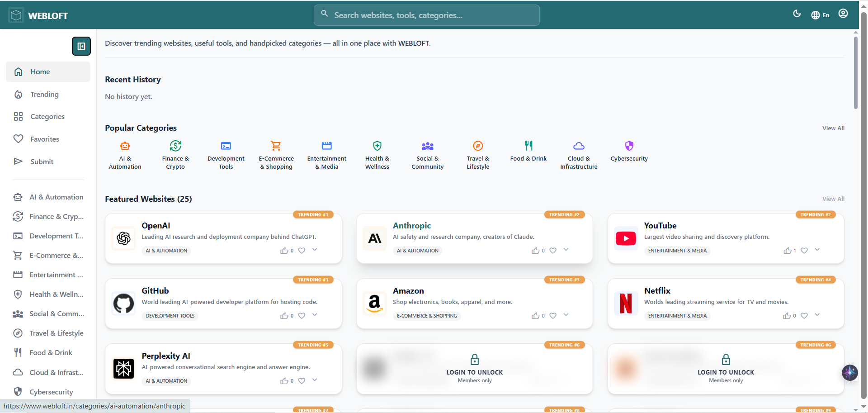Change language via the En globe selector
This screenshot has width=868, height=413.
point(820,14)
